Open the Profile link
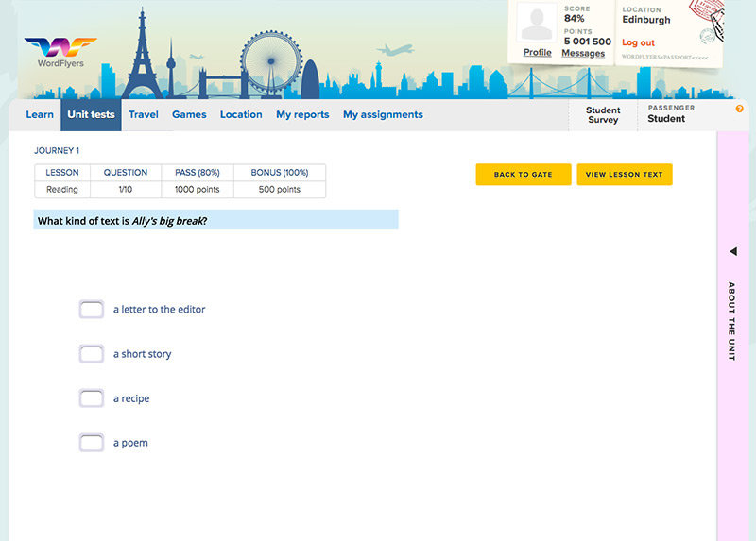This screenshot has height=541, width=756. (537, 53)
